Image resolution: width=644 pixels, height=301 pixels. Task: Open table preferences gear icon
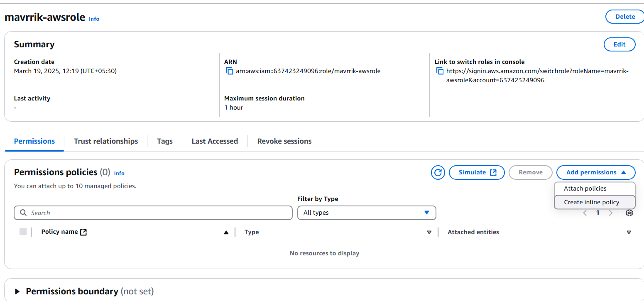(x=629, y=213)
